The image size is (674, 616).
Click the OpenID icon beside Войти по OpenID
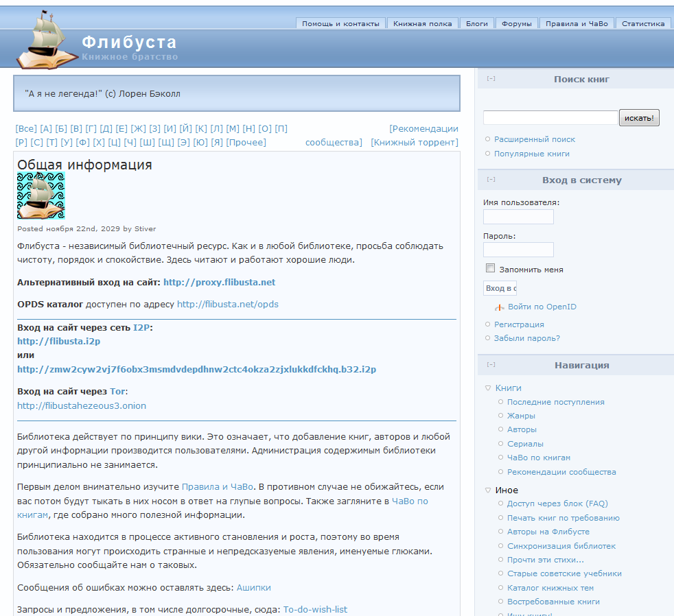coord(499,307)
